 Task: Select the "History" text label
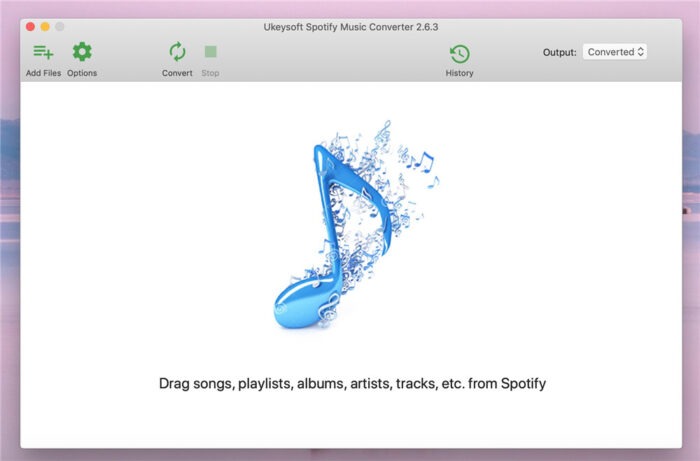coord(459,73)
